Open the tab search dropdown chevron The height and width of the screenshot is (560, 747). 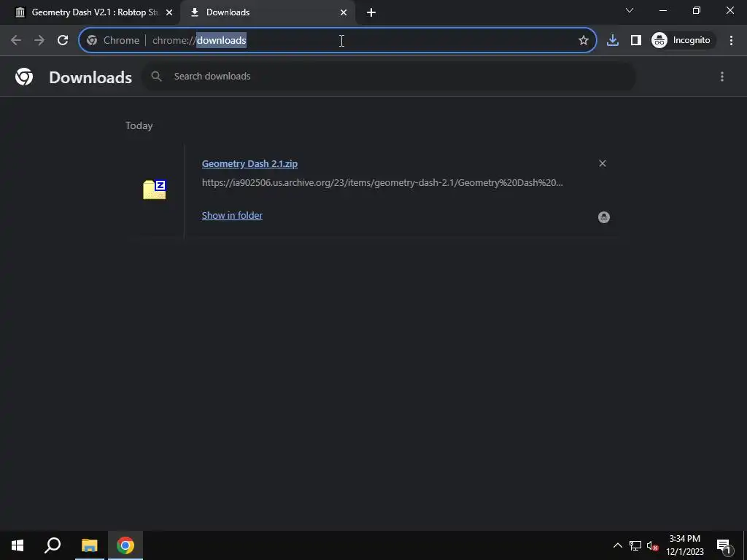coord(630,10)
